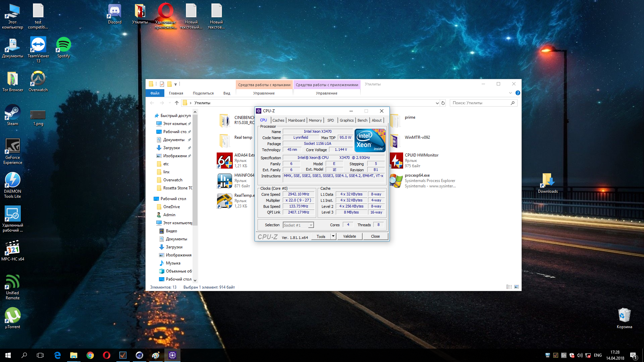Open taskbar search magnifier
This screenshot has width=644, height=362.
pyautogui.click(x=24, y=355)
